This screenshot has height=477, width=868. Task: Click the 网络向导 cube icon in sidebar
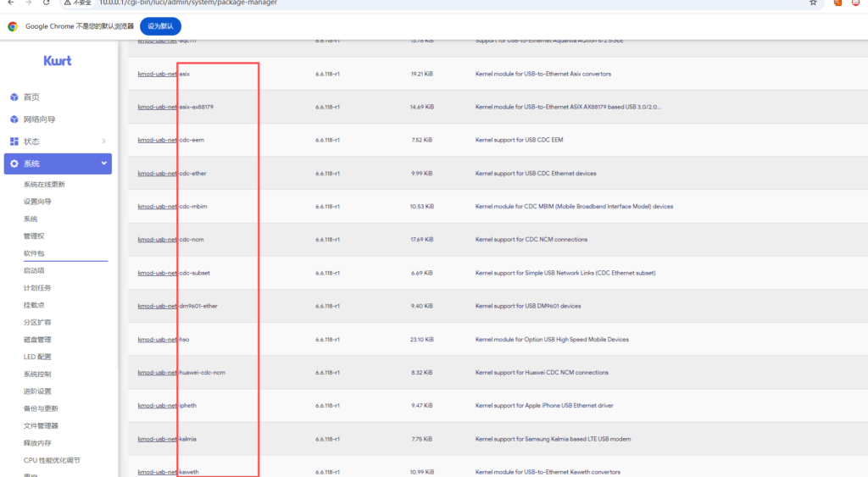point(14,119)
